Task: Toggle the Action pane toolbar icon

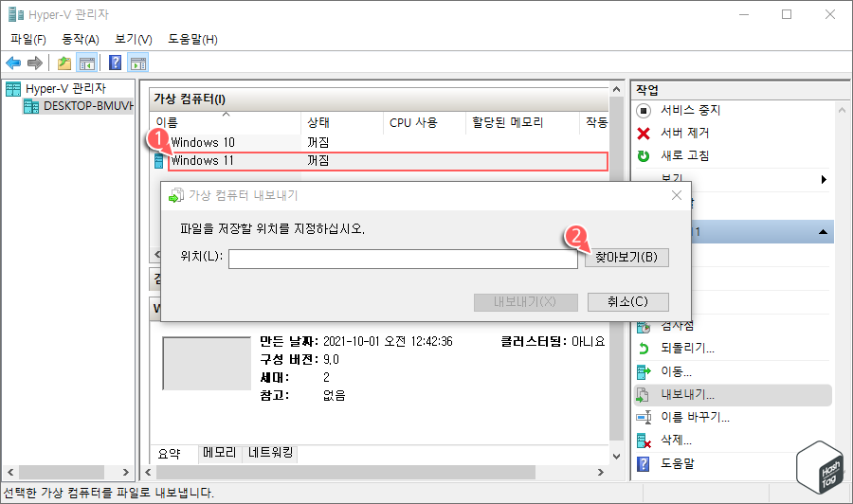Action: pos(138,63)
